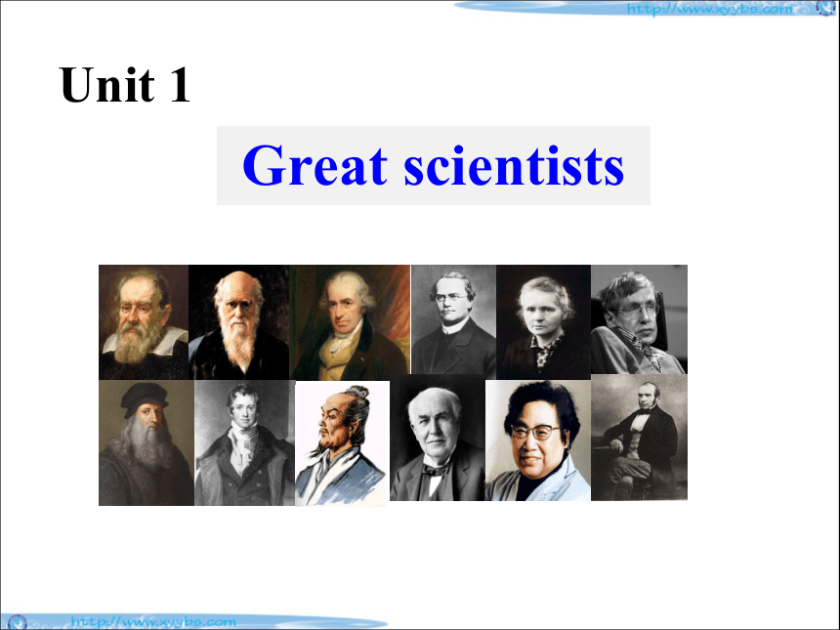Viewport: 840px width, 630px height.
Task: Select black-and-white portrait of woman with patterned scarf
Action: coord(544,322)
